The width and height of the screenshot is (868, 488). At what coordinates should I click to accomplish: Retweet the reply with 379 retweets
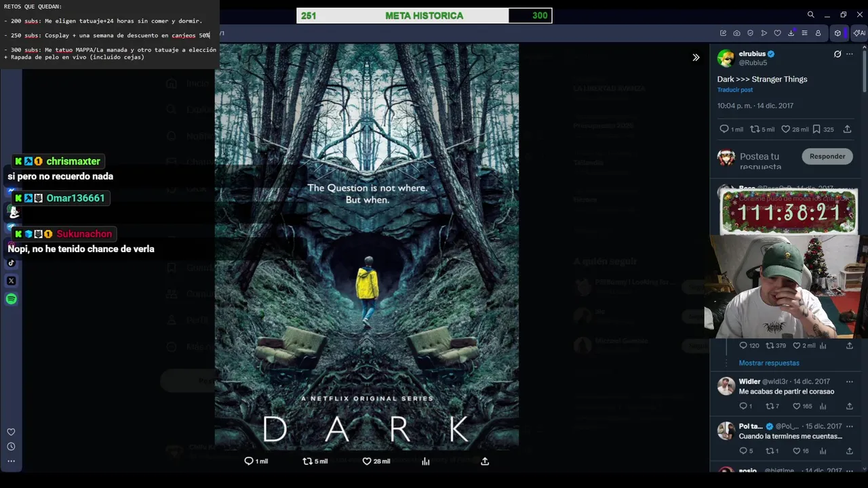pos(775,346)
